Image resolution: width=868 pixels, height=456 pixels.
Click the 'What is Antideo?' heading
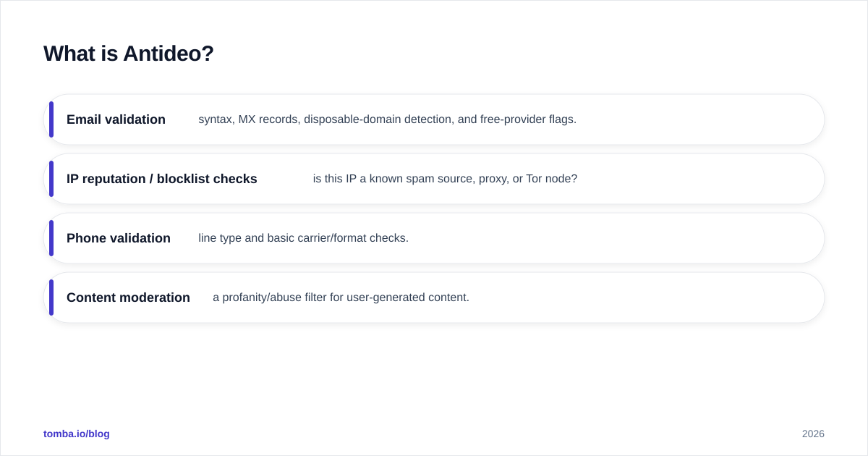coord(129,54)
